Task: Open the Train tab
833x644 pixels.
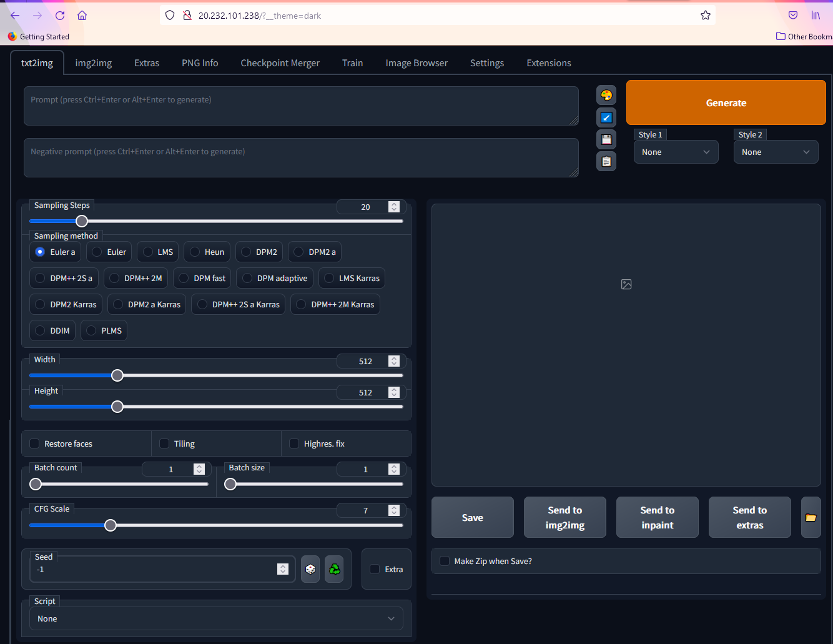Action: [352, 63]
